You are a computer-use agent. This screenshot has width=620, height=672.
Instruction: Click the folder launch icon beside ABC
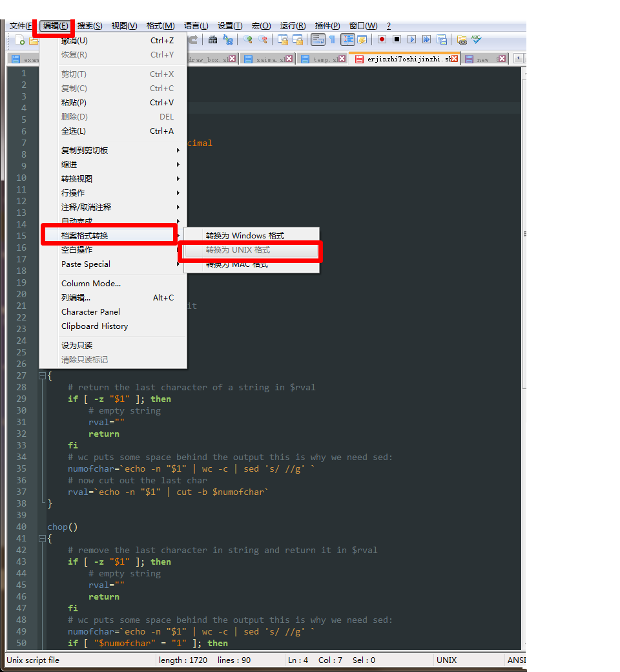pyautogui.click(x=462, y=40)
